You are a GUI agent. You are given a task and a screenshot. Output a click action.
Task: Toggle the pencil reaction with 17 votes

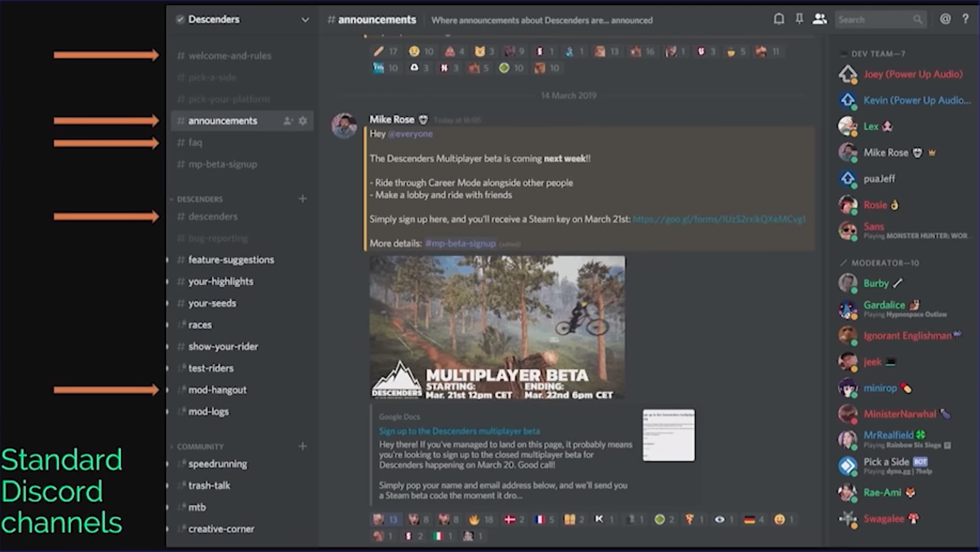(385, 51)
